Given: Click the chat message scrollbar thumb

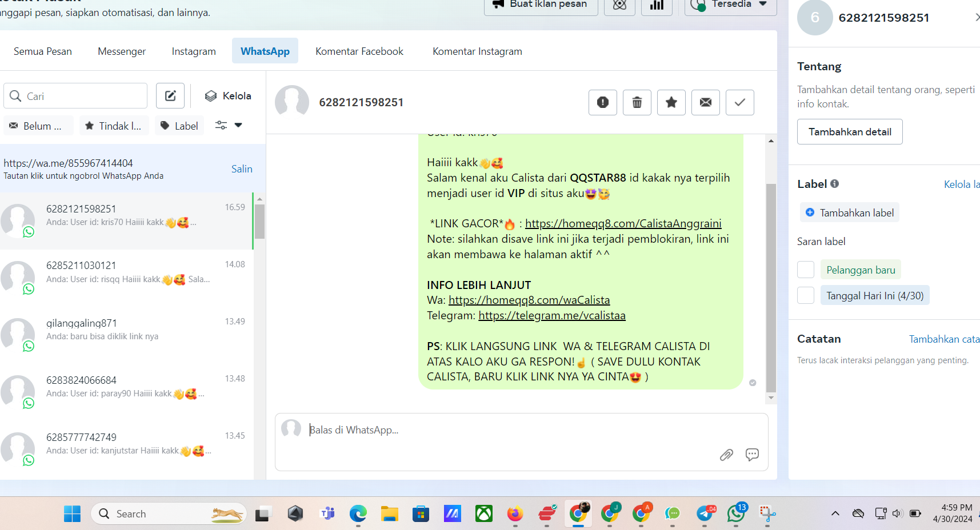Looking at the screenshot, I should tap(771, 288).
